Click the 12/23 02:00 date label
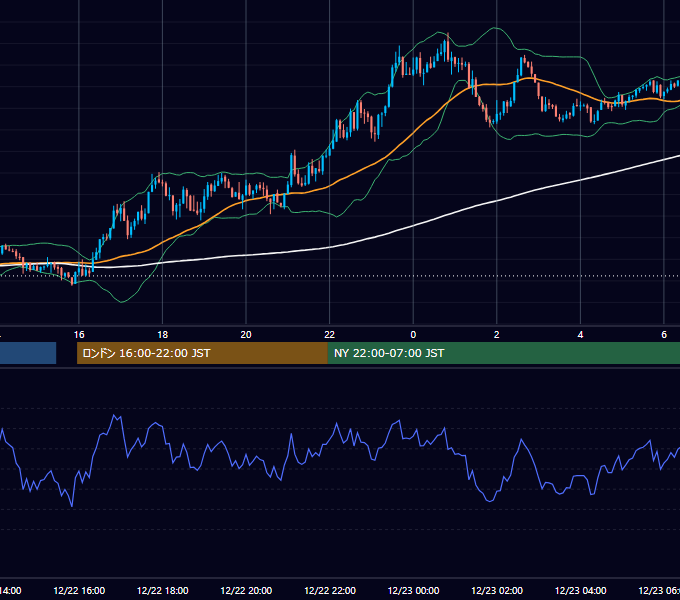 (x=497, y=590)
